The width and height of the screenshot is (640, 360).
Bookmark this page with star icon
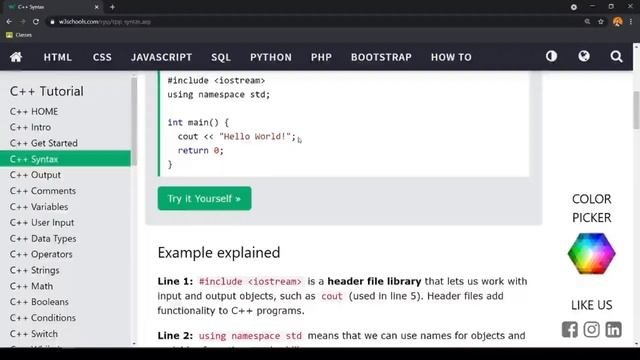tap(601, 22)
